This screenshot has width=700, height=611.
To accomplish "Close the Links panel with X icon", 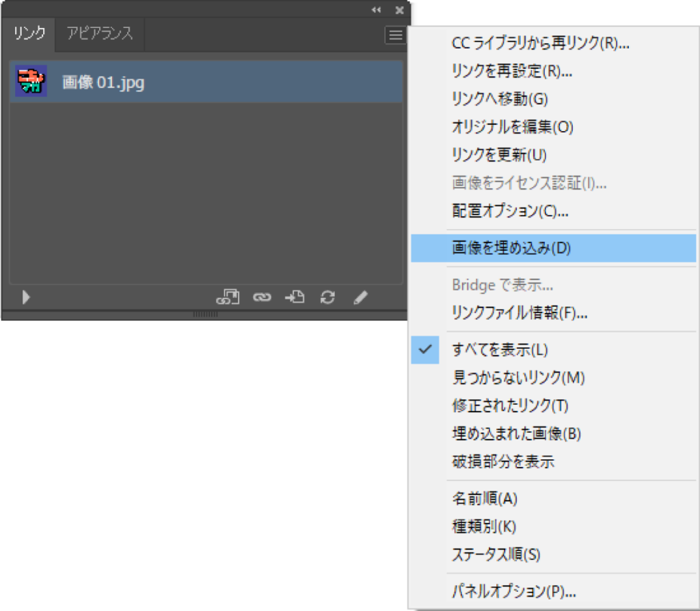I will click(x=399, y=10).
